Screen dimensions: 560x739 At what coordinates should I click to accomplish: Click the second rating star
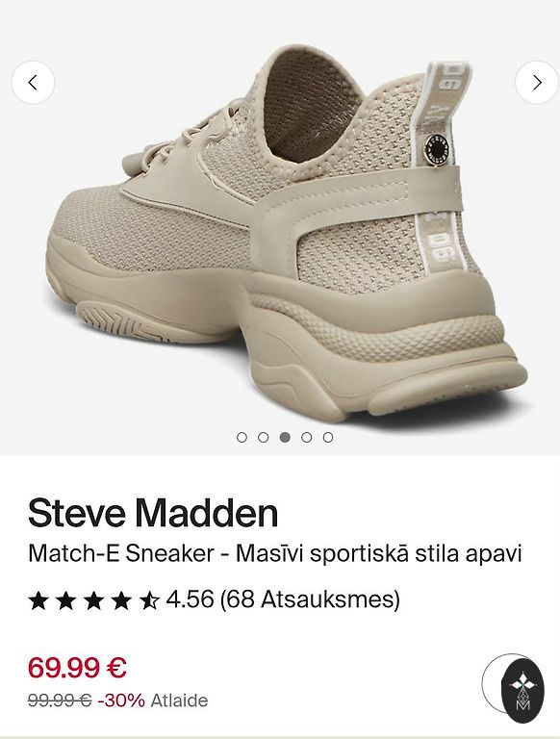66,600
